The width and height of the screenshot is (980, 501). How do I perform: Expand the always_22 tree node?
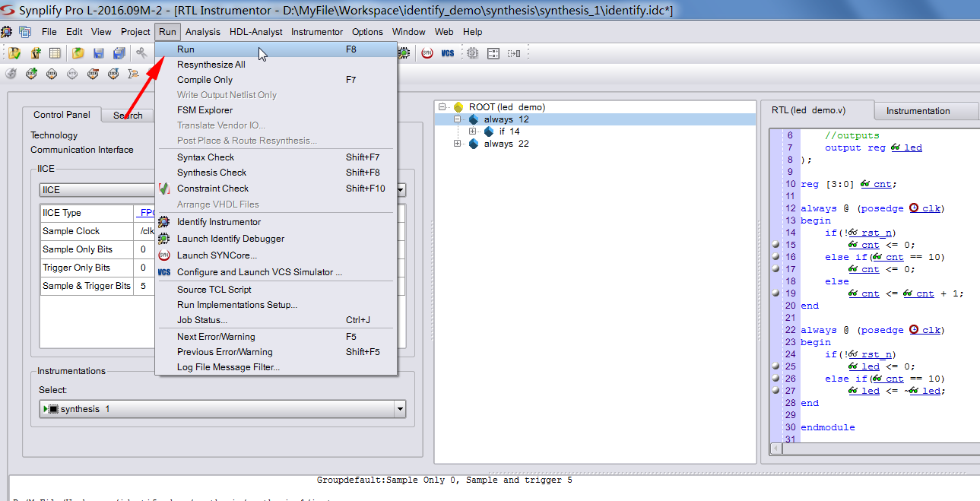pos(458,144)
